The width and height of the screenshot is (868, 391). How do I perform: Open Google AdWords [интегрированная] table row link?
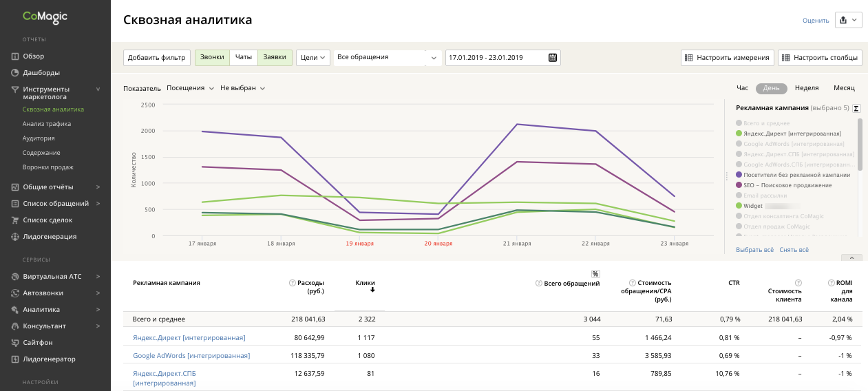(x=191, y=356)
